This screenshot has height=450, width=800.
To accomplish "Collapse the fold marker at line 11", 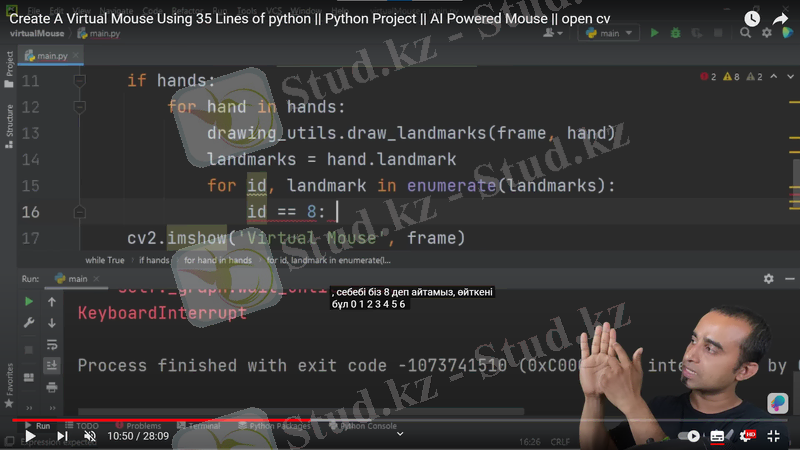I will point(80,81).
